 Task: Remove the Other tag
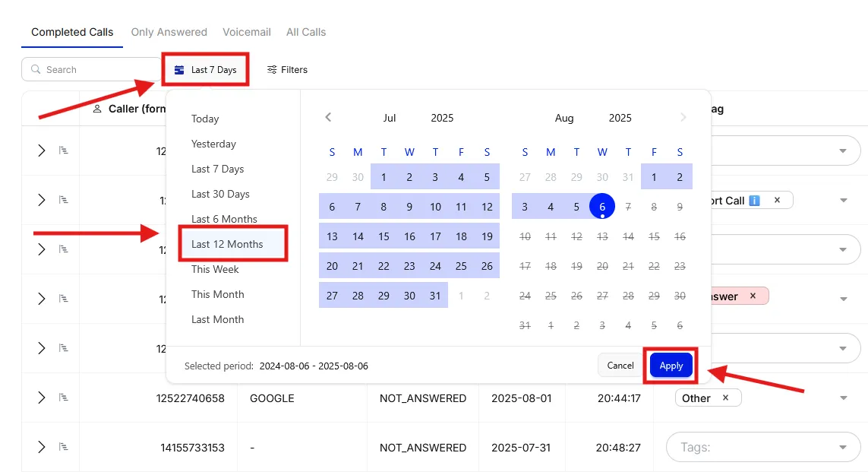(725, 398)
